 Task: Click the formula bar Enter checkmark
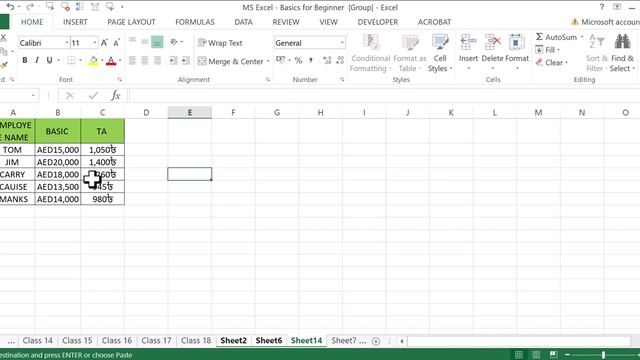tap(93, 96)
